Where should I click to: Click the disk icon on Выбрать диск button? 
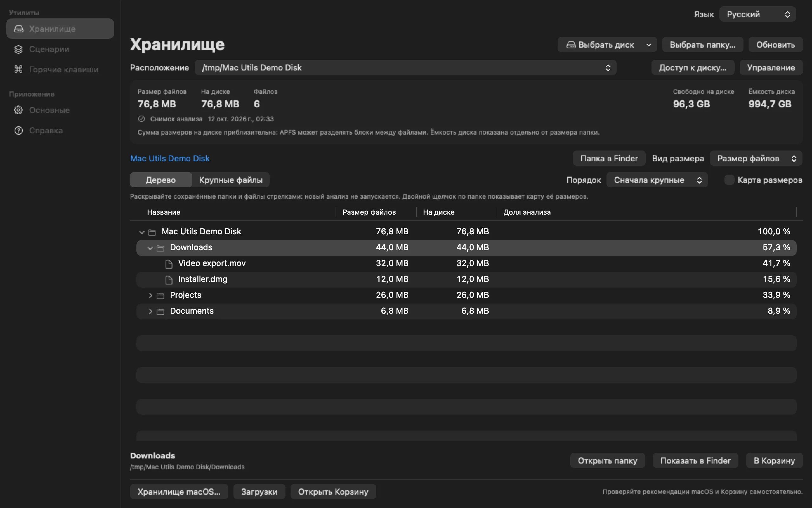[x=571, y=45]
